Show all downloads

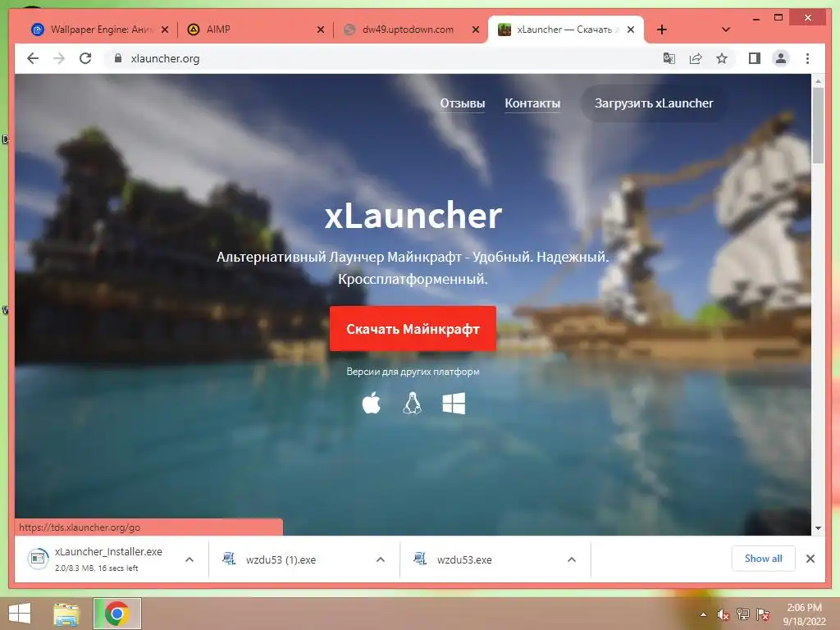coord(763,558)
